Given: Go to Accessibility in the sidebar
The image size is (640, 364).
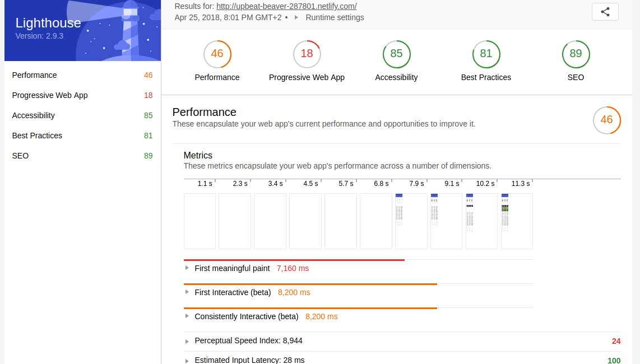Looking at the screenshot, I should point(82,115).
